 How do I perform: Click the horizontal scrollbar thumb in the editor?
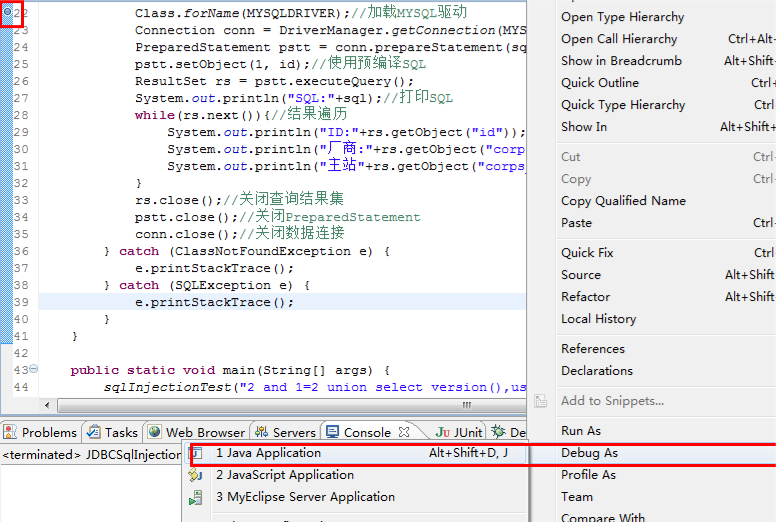292,405
